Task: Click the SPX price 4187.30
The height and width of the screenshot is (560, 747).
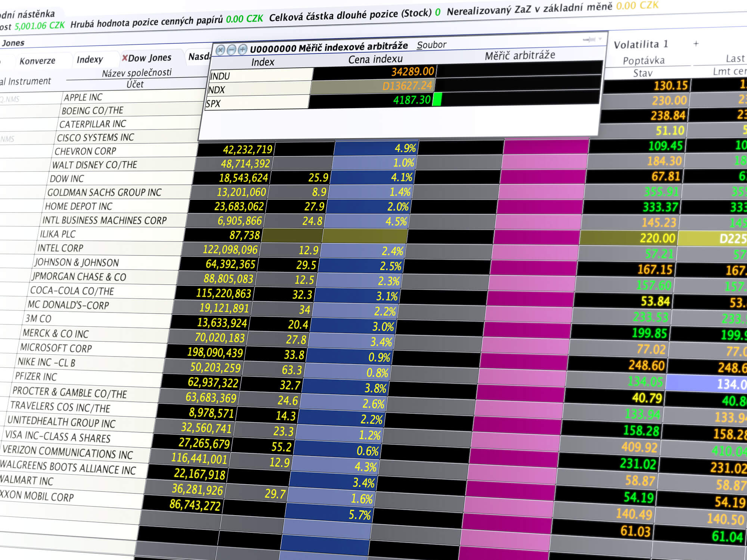Action: [412, 100]
